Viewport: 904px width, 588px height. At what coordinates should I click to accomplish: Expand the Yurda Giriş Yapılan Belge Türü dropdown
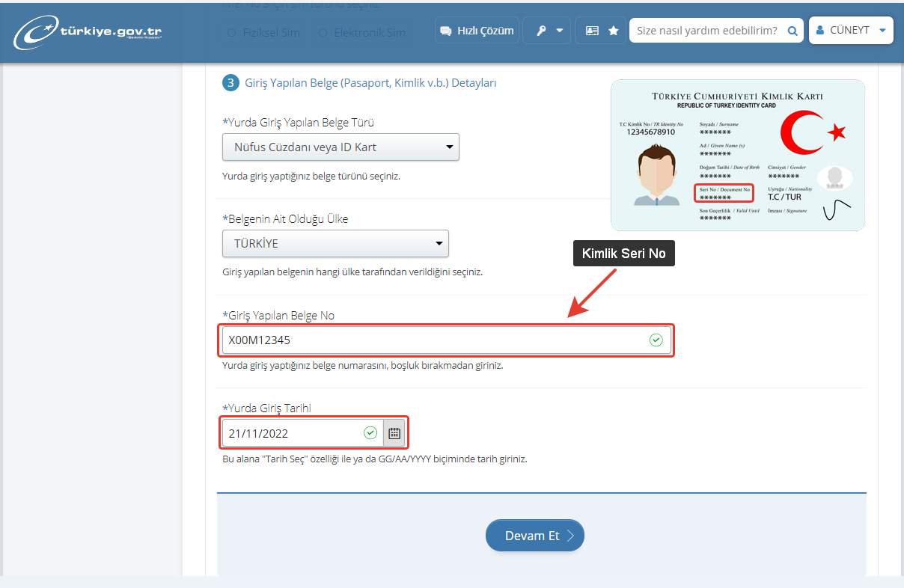click(340, 147)
